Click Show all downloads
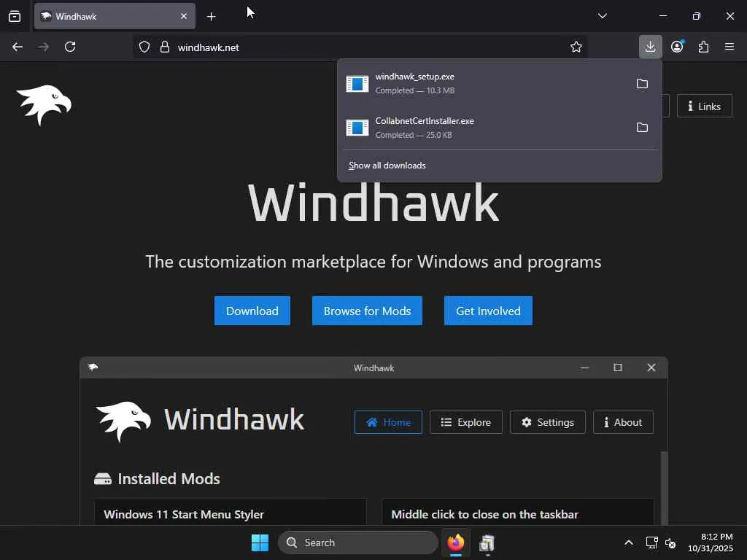747x560 pixels. pos(387,166)
